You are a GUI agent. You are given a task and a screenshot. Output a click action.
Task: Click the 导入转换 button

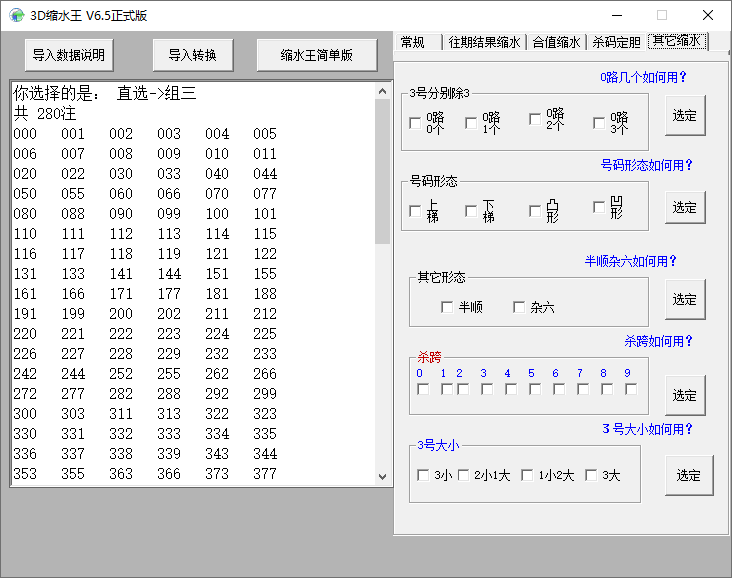pyautogui.click(x=193, y=55)
